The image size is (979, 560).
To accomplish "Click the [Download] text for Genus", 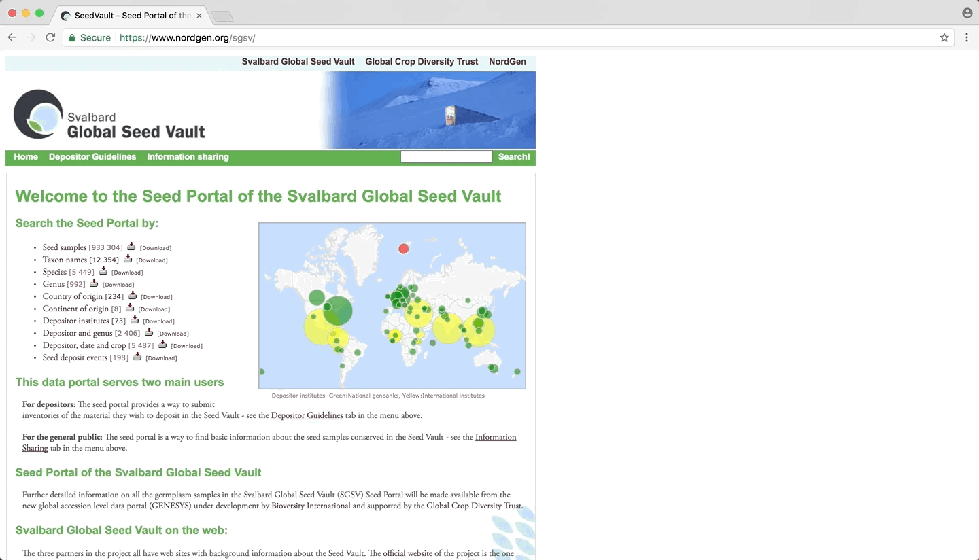I will [118, 285].
